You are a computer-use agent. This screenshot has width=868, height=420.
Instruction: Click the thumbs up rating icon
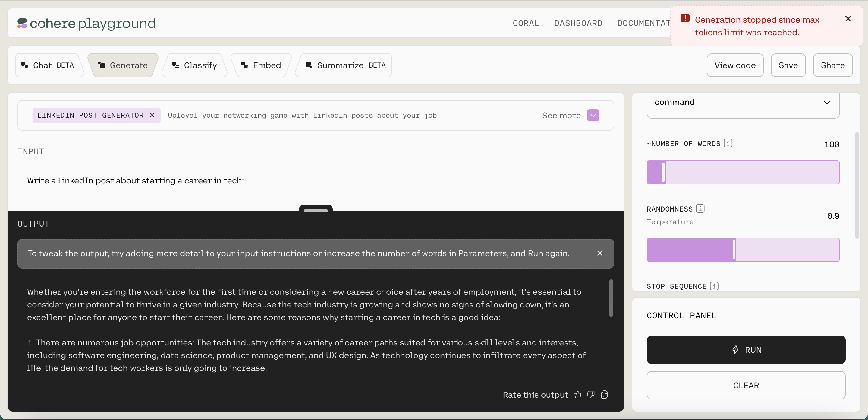[x=577, y=395]
